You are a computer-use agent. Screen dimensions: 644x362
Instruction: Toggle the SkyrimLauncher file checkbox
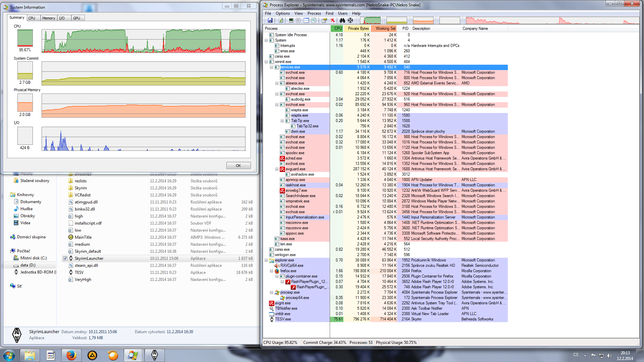[65, 258]
